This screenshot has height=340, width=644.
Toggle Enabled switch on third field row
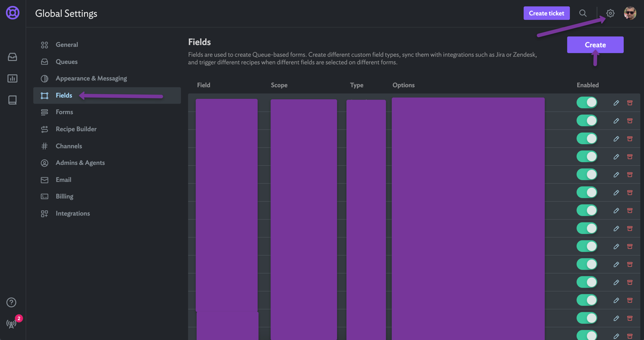[x=587, y=138]
